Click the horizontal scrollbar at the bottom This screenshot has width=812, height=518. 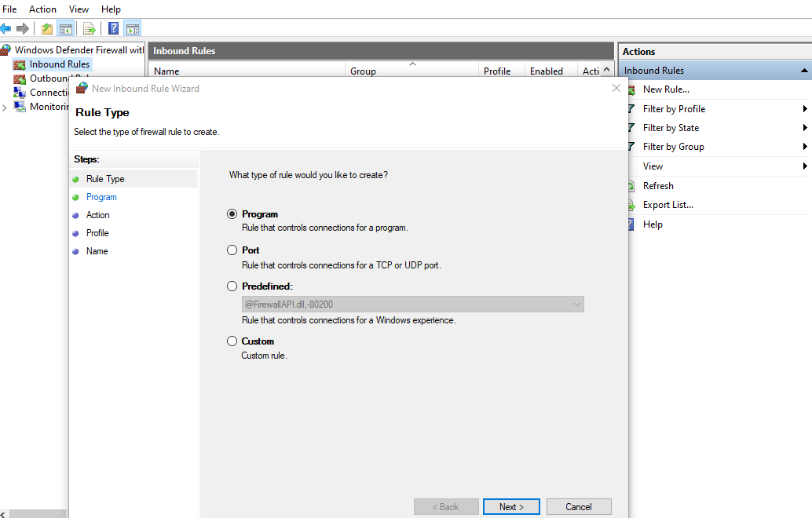click(x=35, y=514)
